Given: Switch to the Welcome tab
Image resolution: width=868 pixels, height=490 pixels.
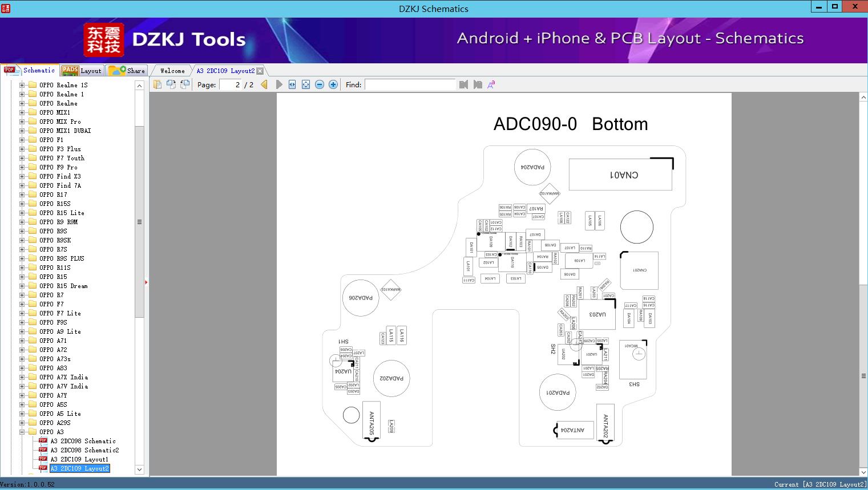Looking at the screenshot, I should coord(172,71).
